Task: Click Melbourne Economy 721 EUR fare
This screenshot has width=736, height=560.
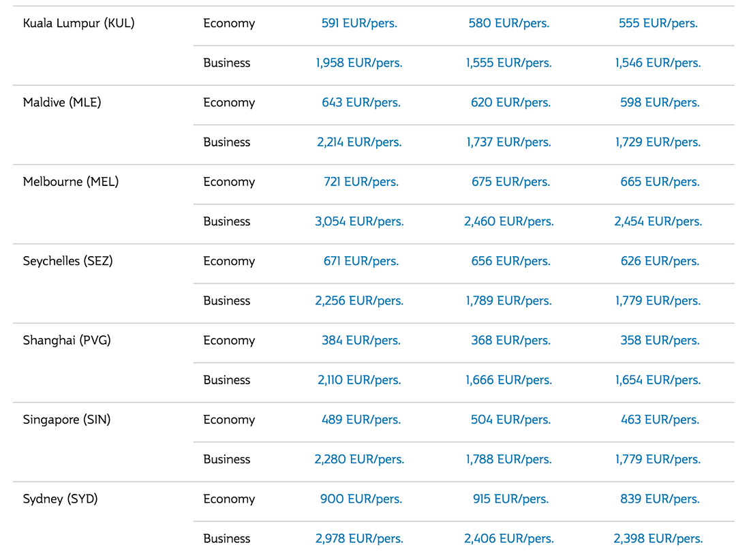Action: pos(361,182)
